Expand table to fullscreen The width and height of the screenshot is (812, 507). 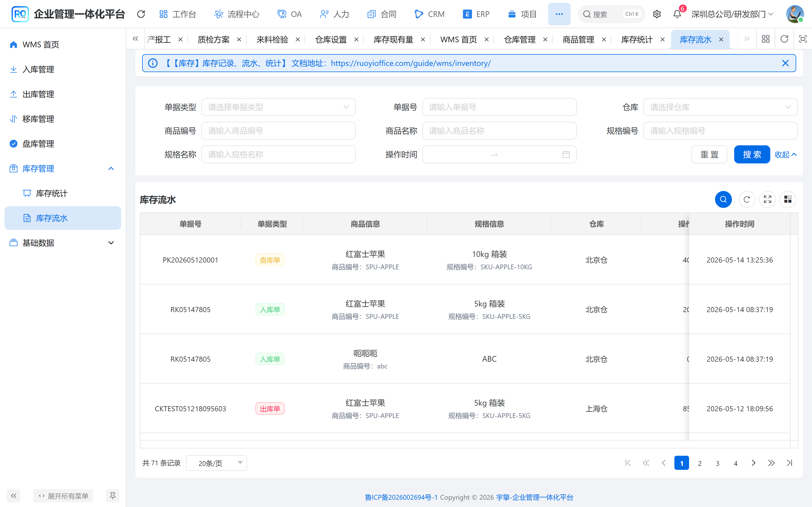coord(767,199)
